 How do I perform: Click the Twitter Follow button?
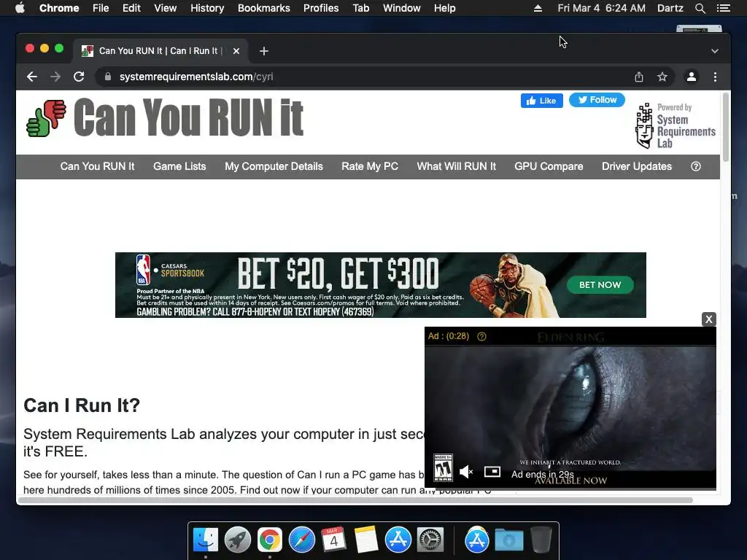(597, 100)
